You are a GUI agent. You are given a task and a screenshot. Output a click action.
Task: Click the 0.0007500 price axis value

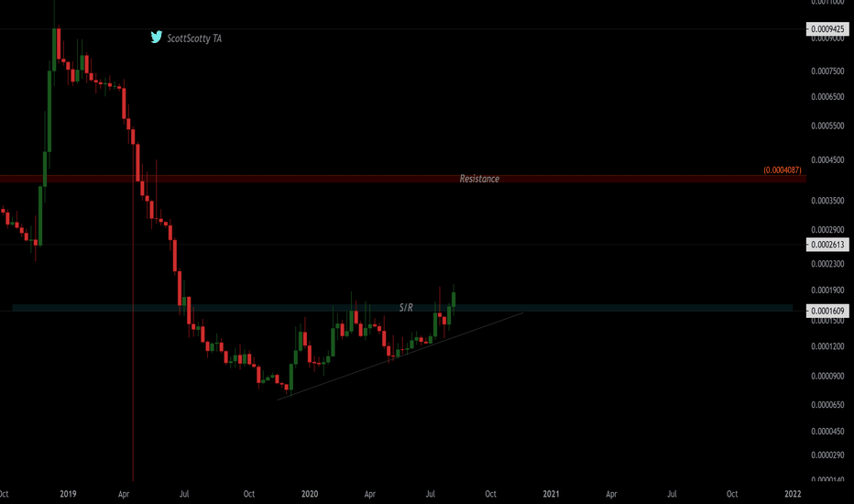pos(827,71)
